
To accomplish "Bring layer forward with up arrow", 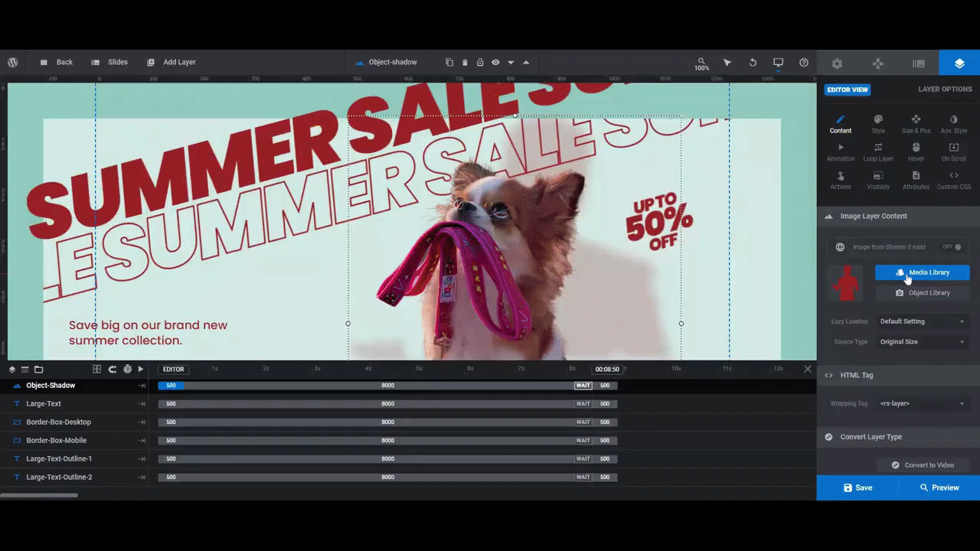I will [526, 62].
